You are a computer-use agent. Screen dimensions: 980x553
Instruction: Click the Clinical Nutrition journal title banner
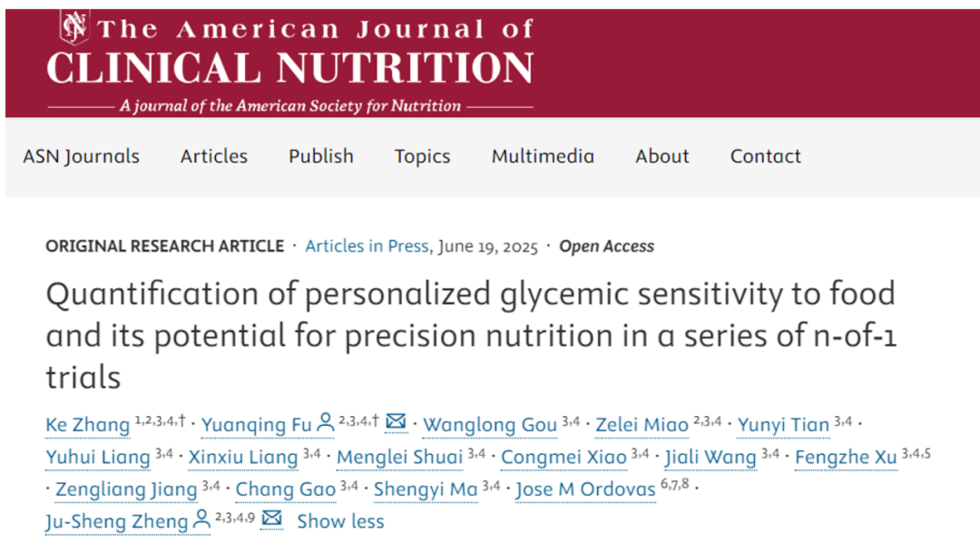pyautogui.click(x=290, y=67)
